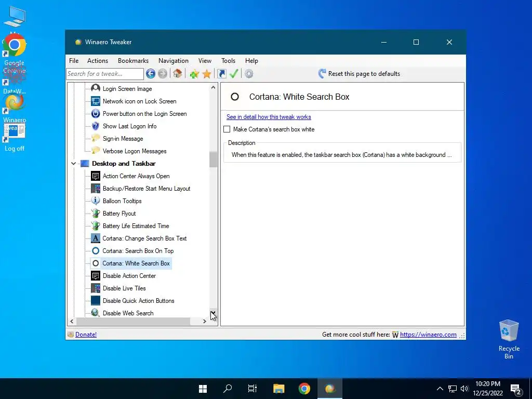
Task: Click the Verbose Logon Messages bubble icon
Action: coord(96,151)
